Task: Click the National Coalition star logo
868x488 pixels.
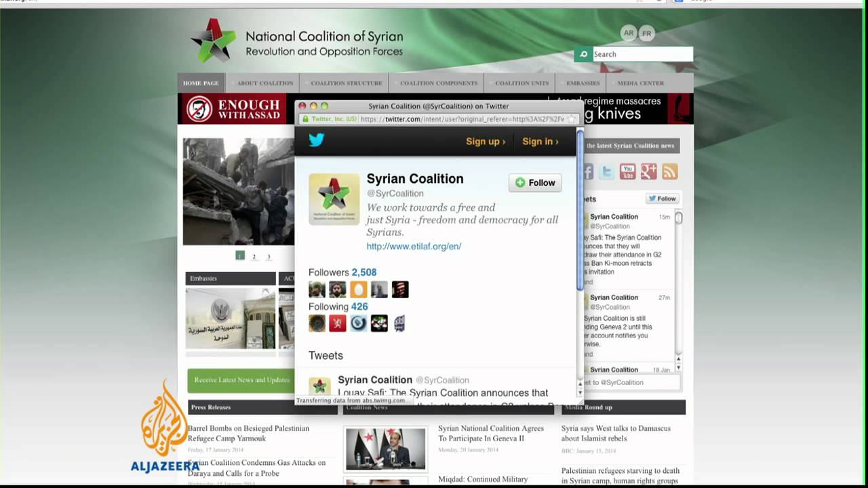Action: coord(213,40)
